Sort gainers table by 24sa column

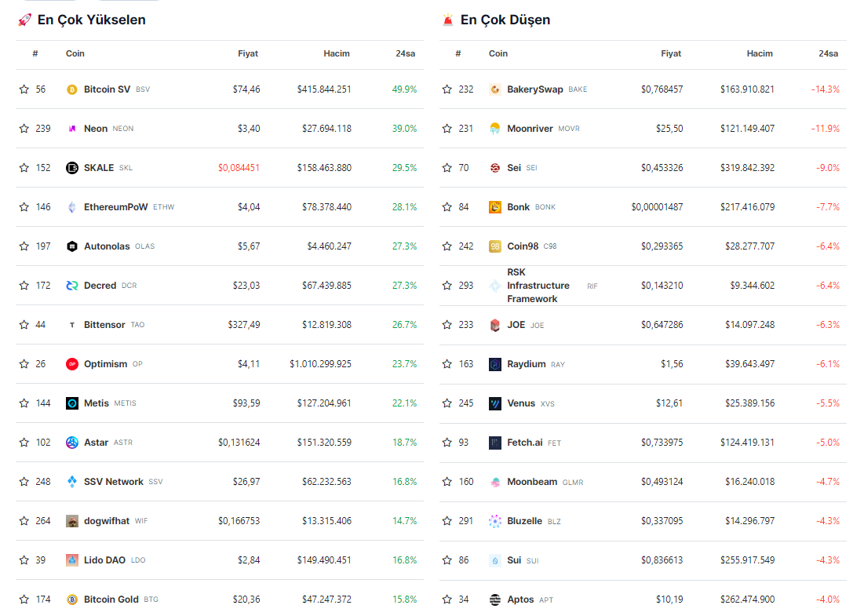point(405,54)
